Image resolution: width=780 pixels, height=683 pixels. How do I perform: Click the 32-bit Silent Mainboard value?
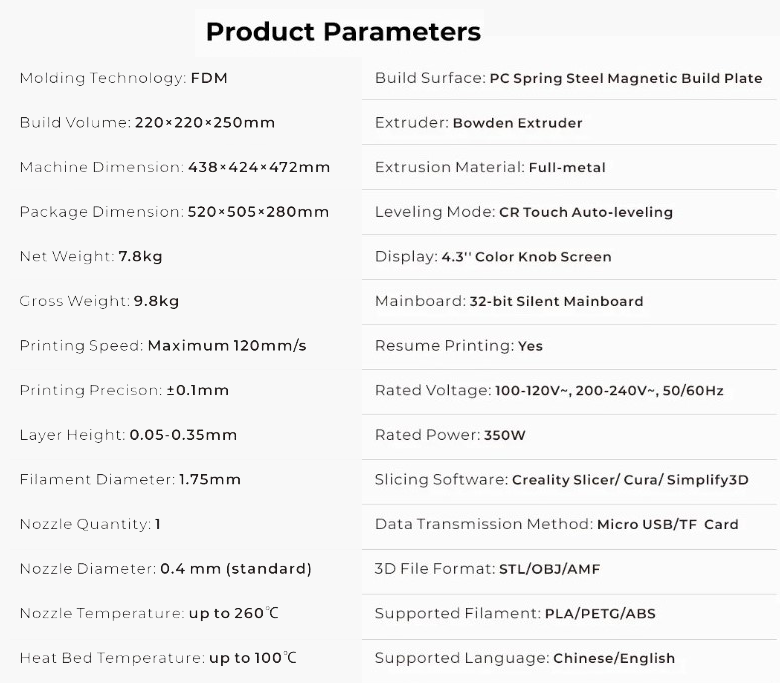coord(556,301)
